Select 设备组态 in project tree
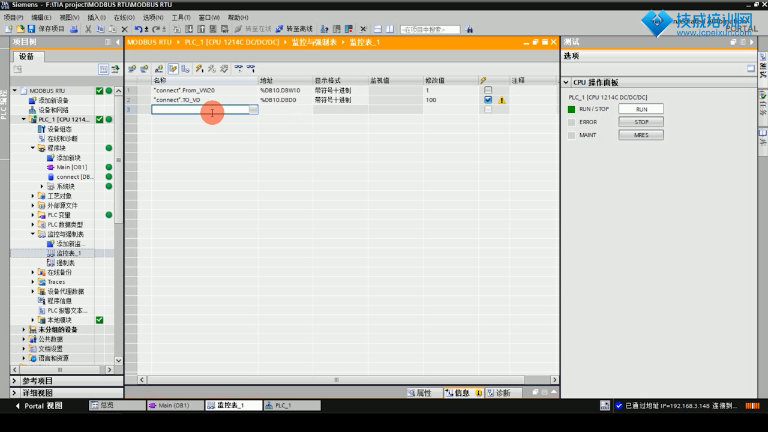Image resolution: width=768 pixels, height=432 pixels. tap(59, 129)
